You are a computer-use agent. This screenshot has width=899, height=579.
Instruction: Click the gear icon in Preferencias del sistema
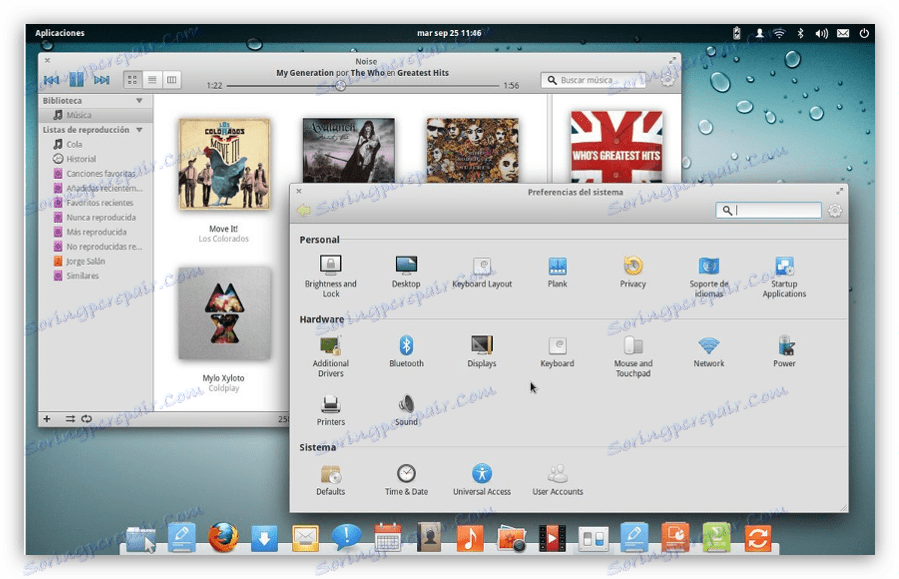pyautogui.click(x=835, y=210)
